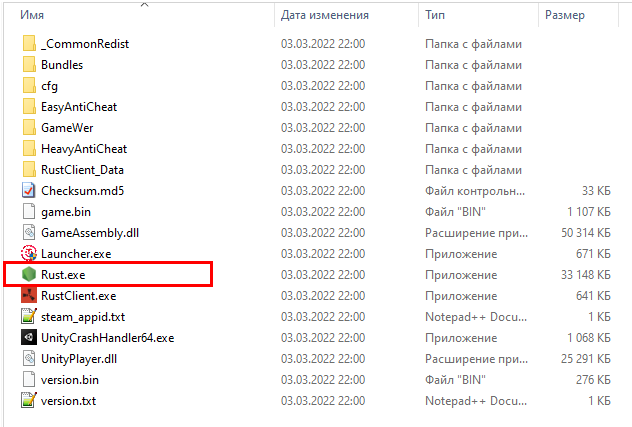Click the RustClient.exe red icon

pyautogui.click(x=28, y=295)
